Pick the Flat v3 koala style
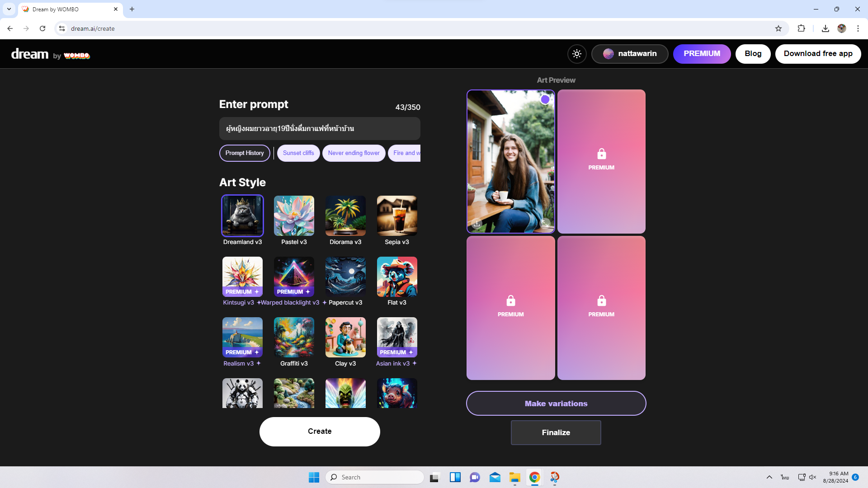The height and width of the screenshot is (488, 868). [397, 277]
